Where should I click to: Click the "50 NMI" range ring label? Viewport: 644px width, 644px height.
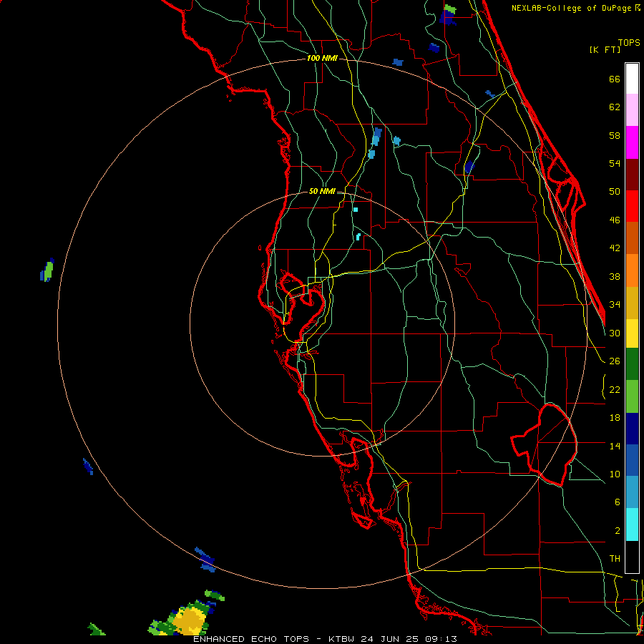[x=321, y=191]
